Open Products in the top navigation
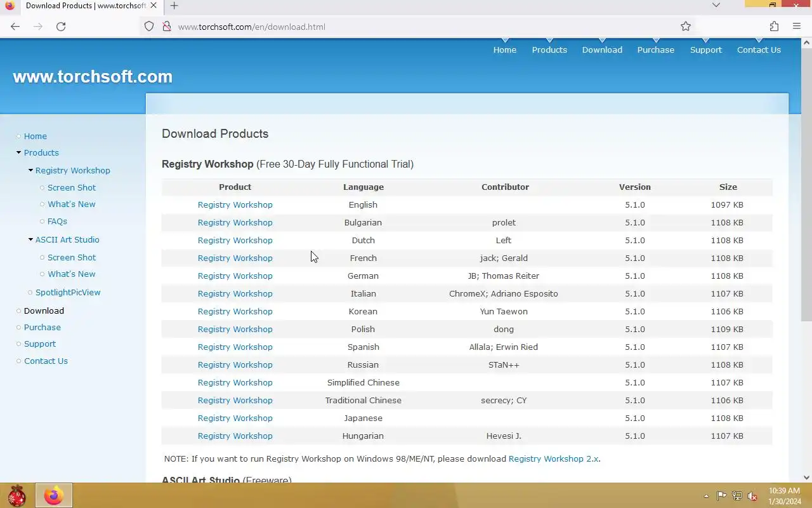This screenshot has width=812, height=508. (x=549, y=50)
